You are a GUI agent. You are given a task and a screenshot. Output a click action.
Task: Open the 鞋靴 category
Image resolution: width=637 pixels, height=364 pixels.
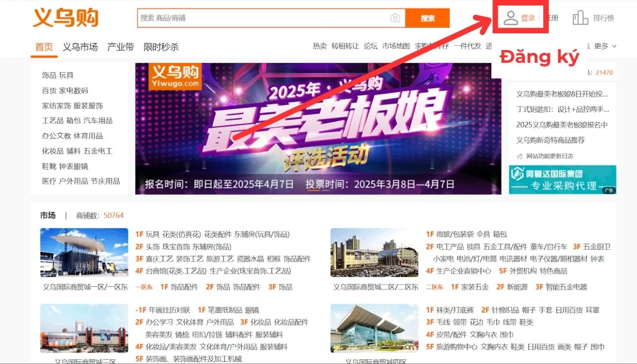pos(49,167)
